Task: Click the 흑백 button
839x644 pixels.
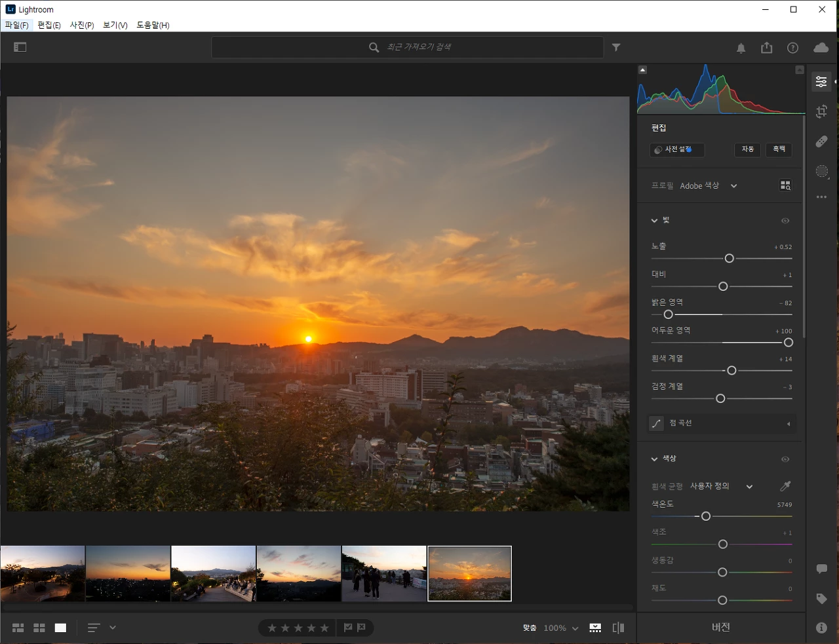Action: pos(779,149)
